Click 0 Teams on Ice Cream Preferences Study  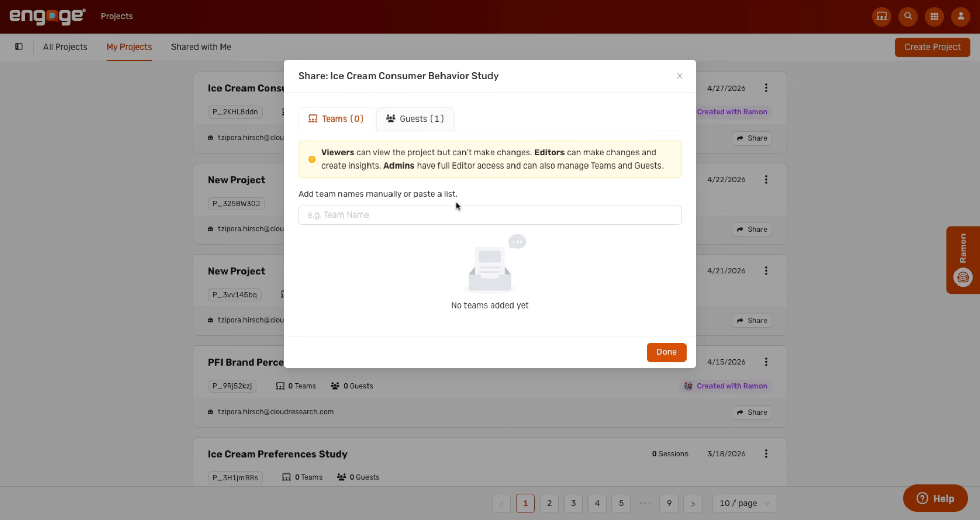pos(302,477)
